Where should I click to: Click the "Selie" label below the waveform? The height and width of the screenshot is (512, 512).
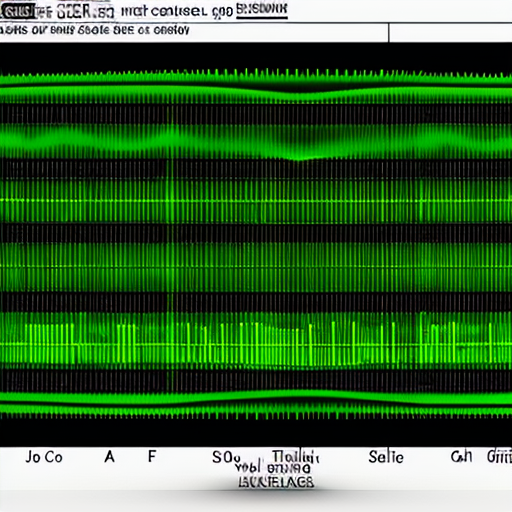pyautogui.click(x=386, y=457)
